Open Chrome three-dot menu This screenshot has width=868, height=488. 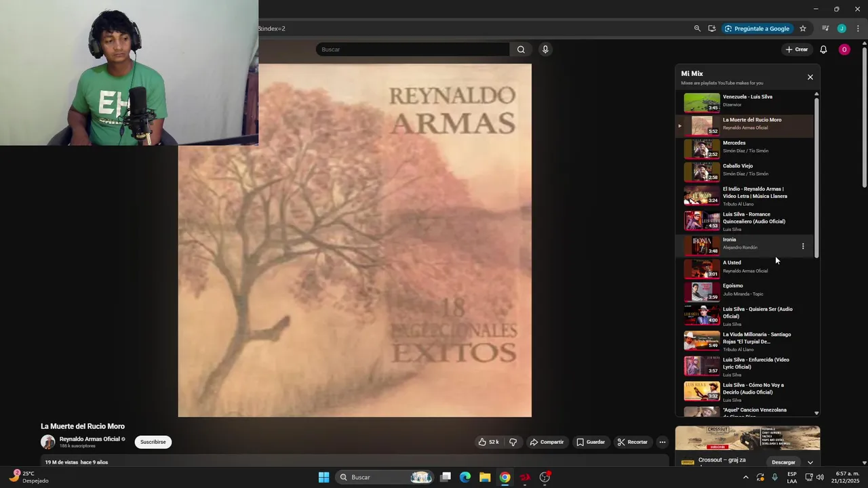point(858,28)
